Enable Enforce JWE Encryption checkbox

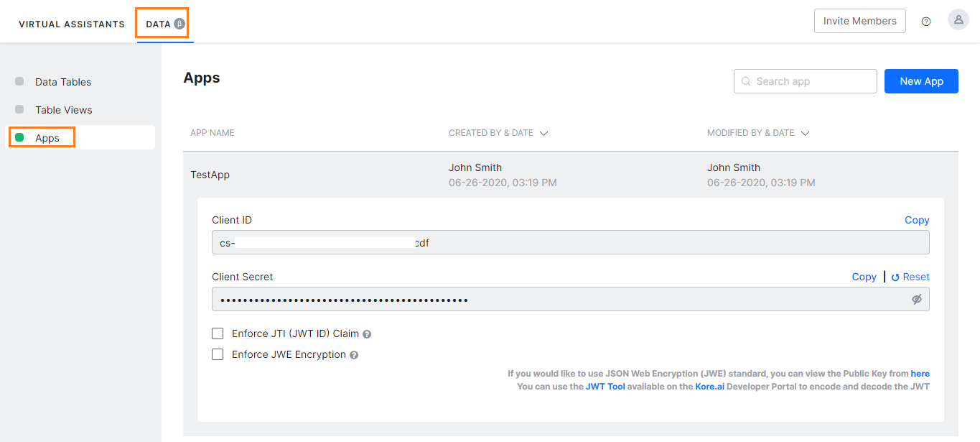[218, 354]
